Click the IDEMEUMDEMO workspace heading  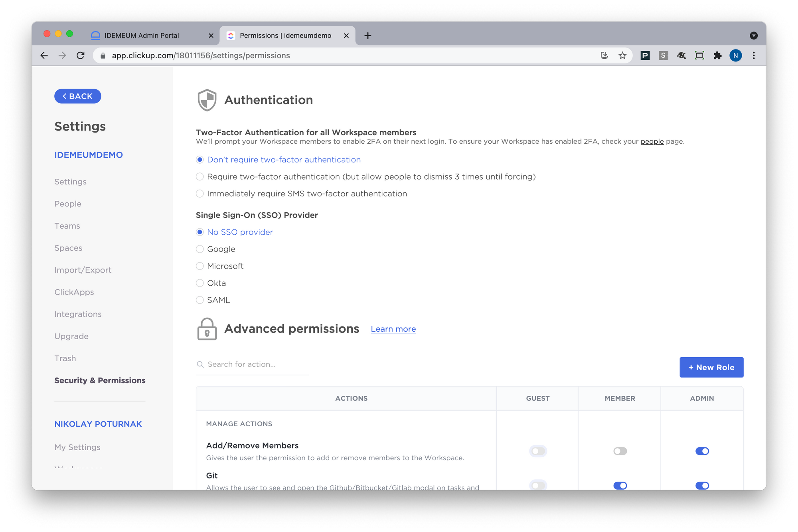click(89, 155)
